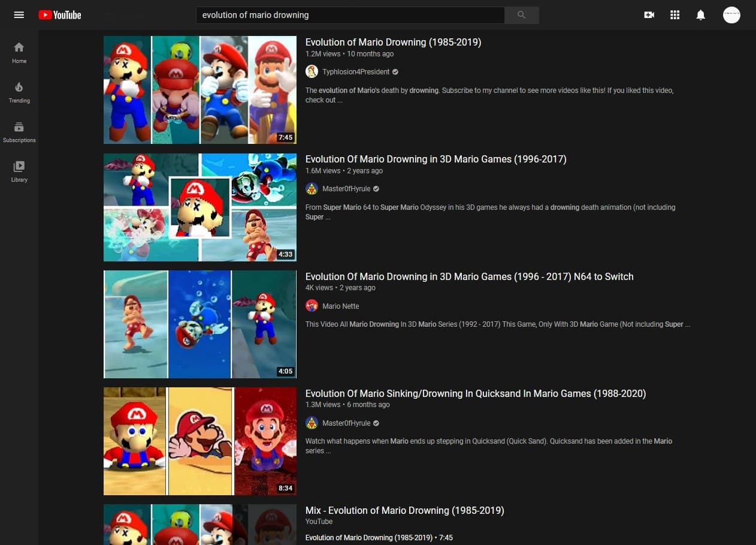The width and height of the screenshot is (756, 545).
Task: Visit Mario Nette channel name
Action: tap(341, 306)
